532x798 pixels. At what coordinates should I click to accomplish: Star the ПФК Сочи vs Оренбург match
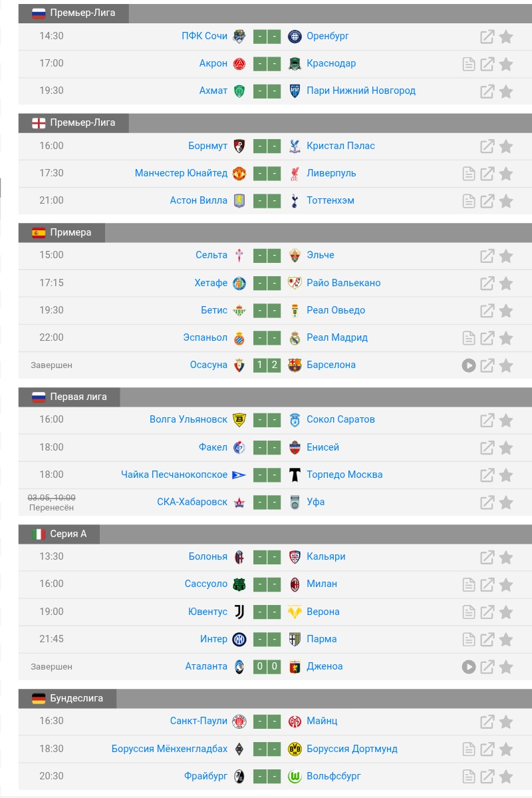pyautogui.click(x=505, y=37)
